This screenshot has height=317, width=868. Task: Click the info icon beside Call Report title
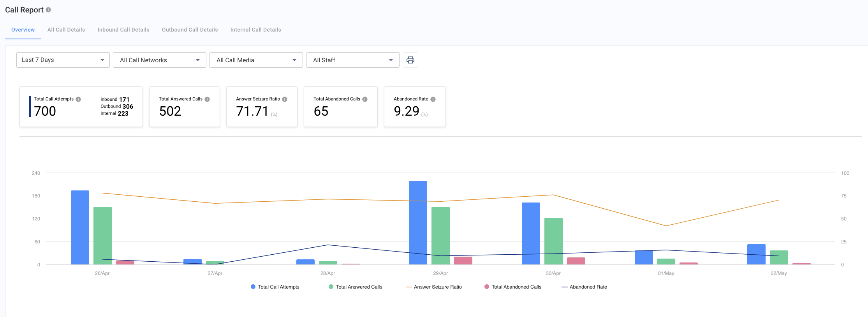tap(48, 10)
